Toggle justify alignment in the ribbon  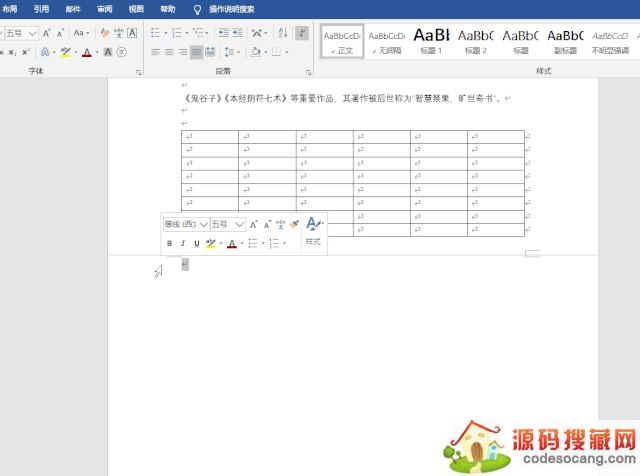(x=196, y=52)
